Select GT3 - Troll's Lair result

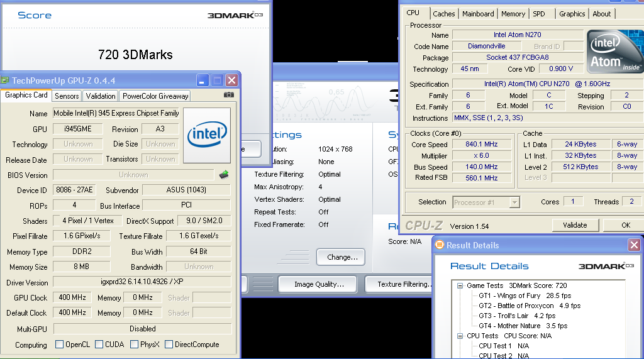click(517, 316)
